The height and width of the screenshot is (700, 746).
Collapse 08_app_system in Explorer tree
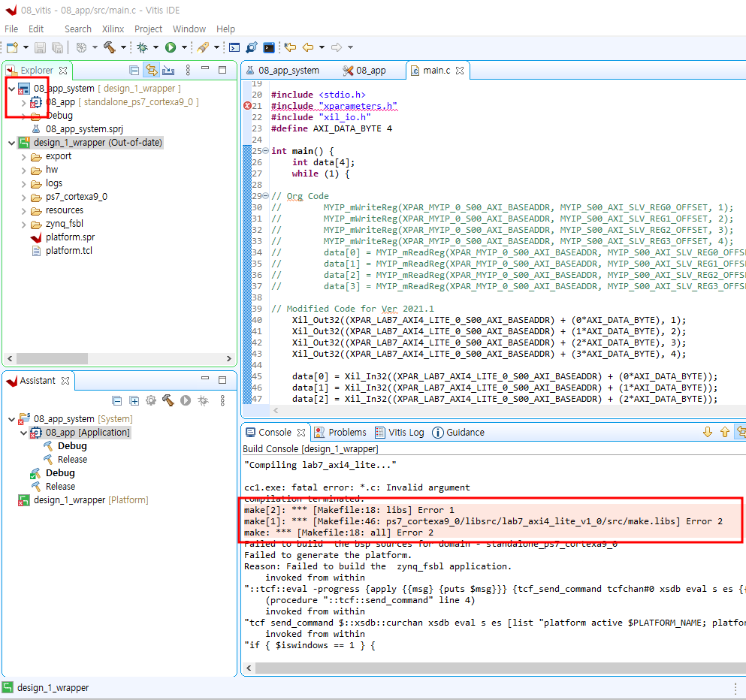[11, 89]
